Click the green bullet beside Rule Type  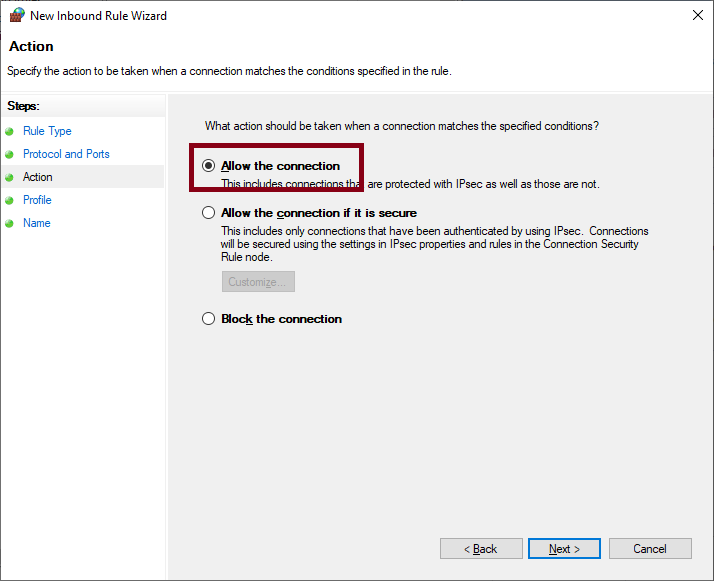[9, 132]
